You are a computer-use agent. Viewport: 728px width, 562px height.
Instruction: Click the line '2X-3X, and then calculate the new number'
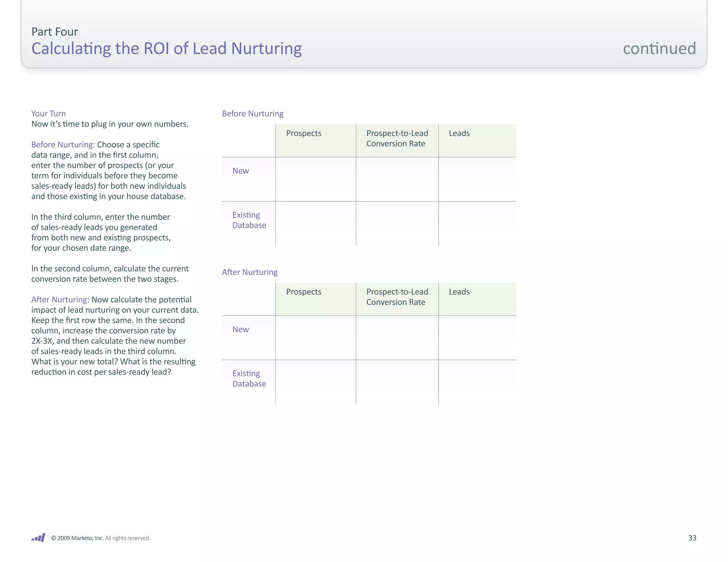[x=108, y=341]
